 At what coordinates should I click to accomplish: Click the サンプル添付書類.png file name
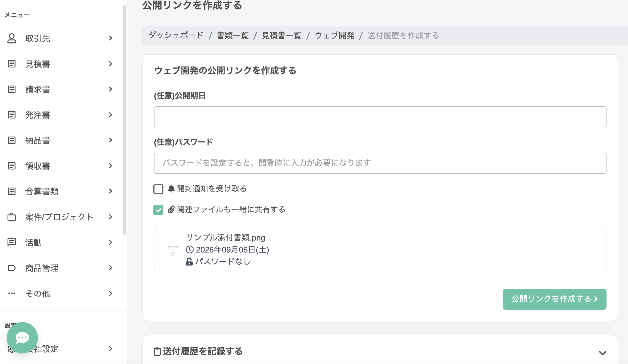pos(225,237)
